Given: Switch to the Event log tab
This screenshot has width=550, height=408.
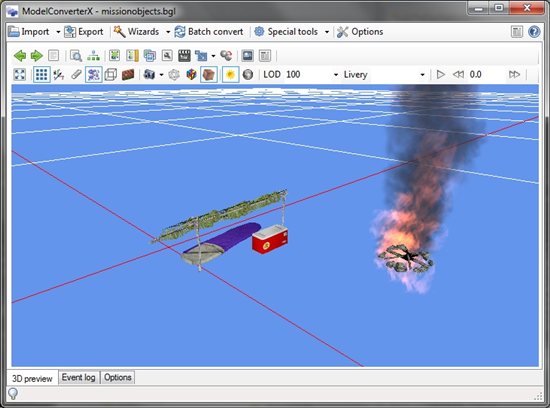Looking at the screenshot, I should click(79, 377).
